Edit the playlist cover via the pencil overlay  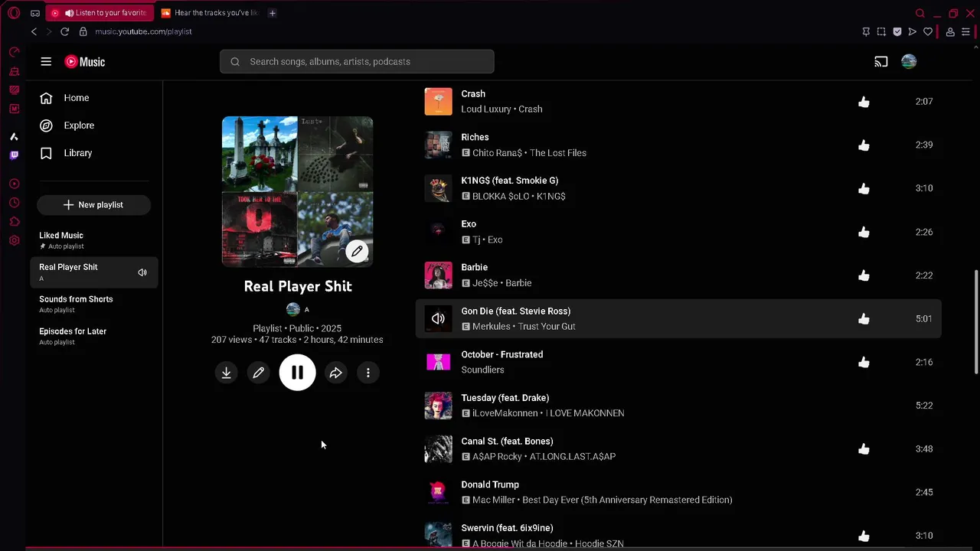click(x=357, y=251)
